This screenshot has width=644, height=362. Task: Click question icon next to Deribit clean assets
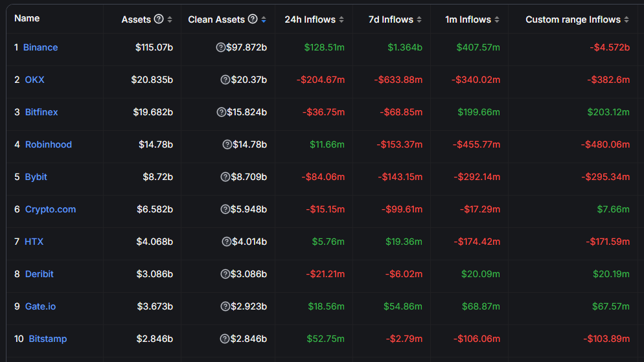(225, 274)
